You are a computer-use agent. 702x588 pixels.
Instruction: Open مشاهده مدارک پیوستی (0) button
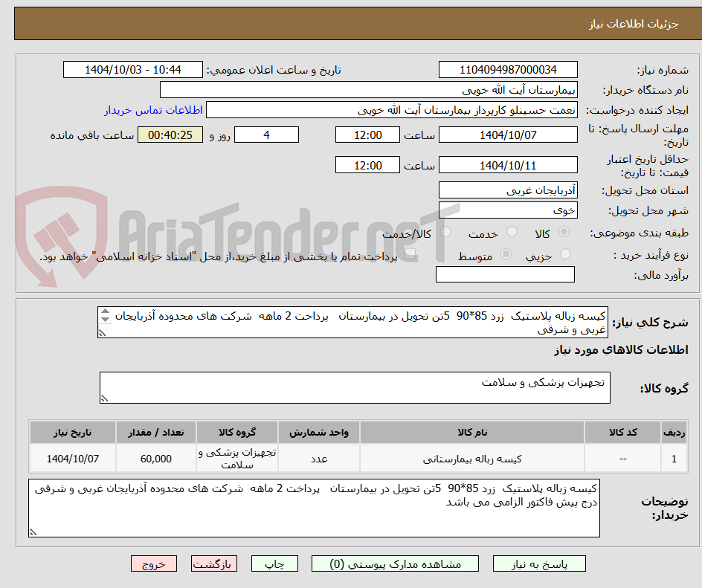(x=395, y=563)
